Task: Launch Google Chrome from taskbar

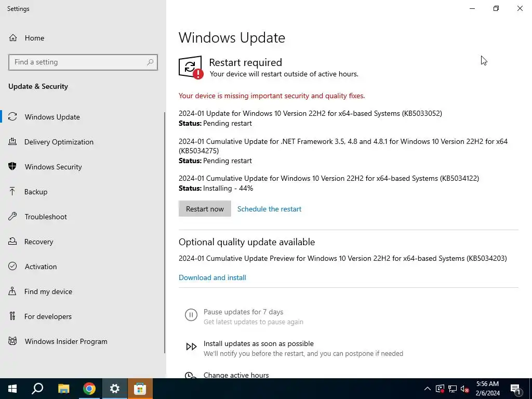Action: click(x=89, y=389)
